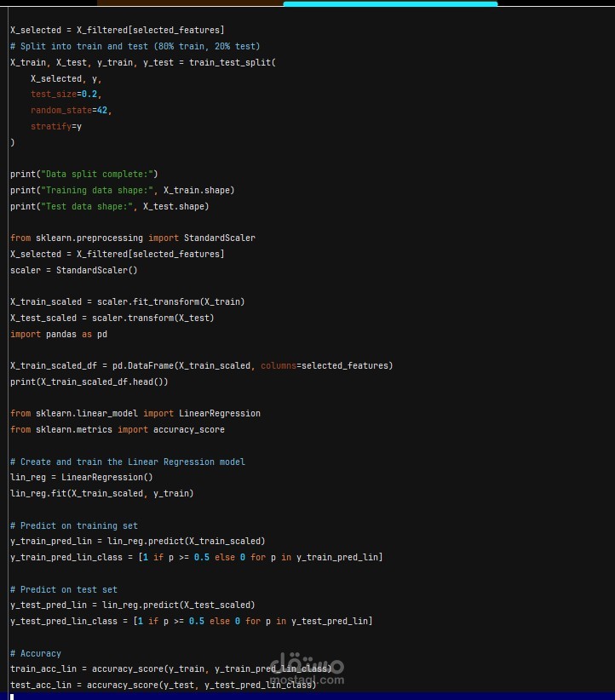Image resolution: width=615 pixels, height=700 pixels.
Task: Click the lin_reg.fit(X_train_scaled, y_train) line
Action: pyautogui.click(x=102, y=493)
